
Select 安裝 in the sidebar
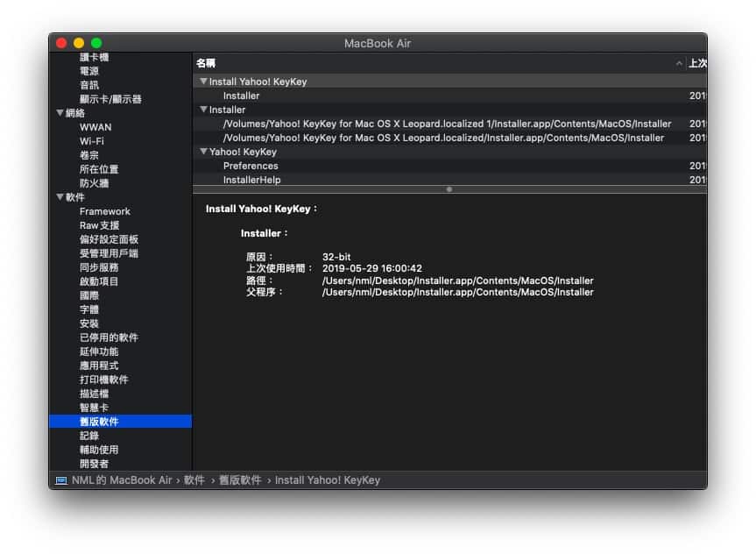click(x=89, y=323)
